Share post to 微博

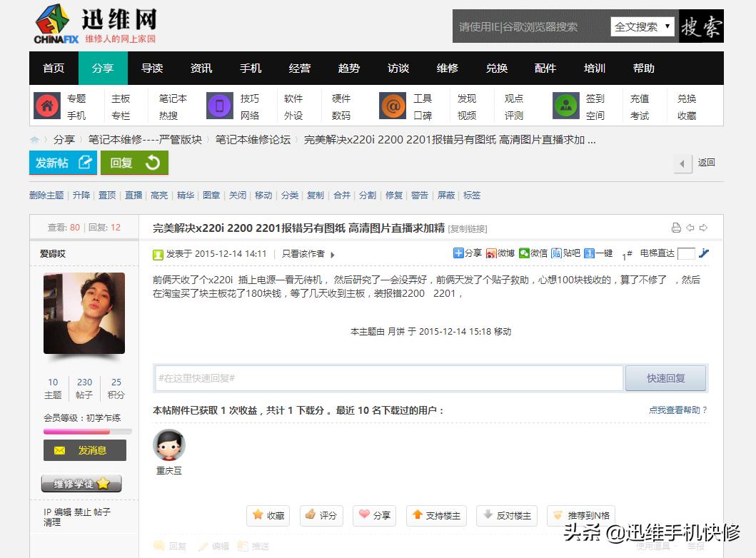click(500, 253)
